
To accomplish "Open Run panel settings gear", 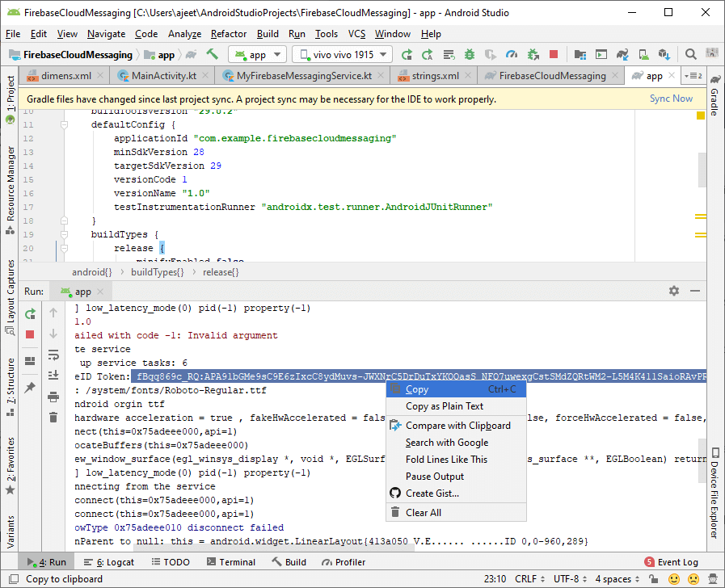I will pos(674,291).
